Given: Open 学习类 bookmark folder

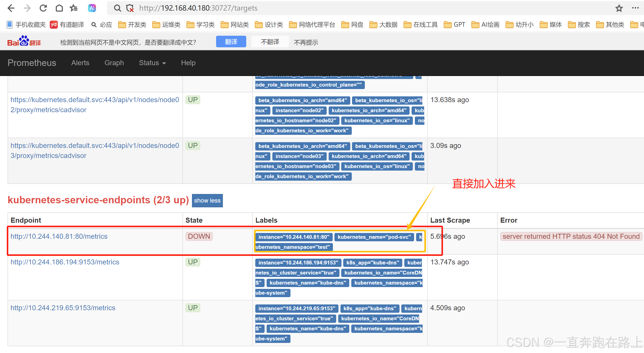Looking at the screenshot, I should (x=201, y=25).
